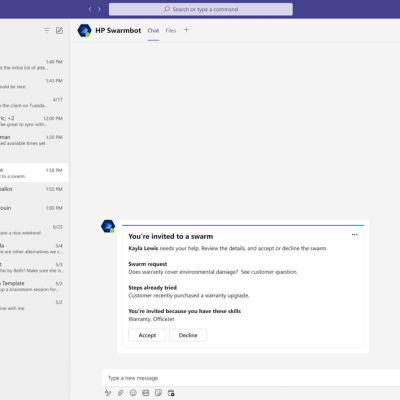Open the GIF picker icon
This screenshot has height=400, width=400.
pos(146,393)
